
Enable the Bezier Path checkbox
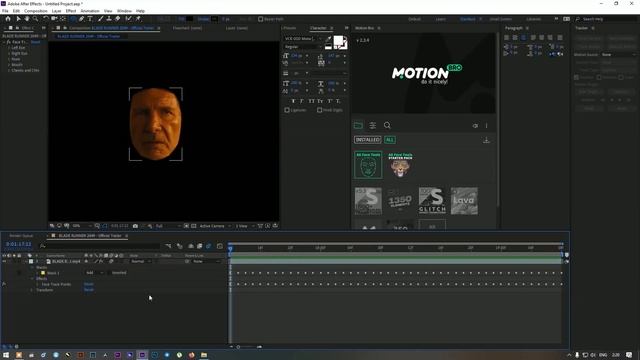click(x=260, y=19)
